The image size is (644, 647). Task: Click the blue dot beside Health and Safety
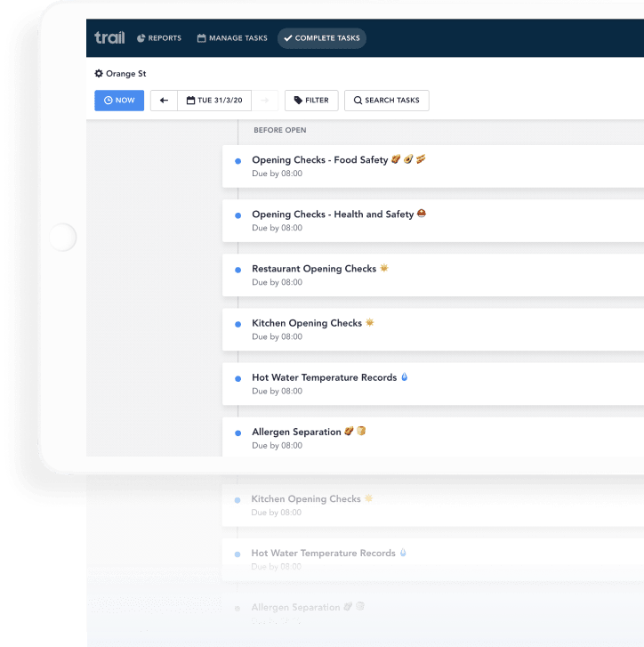click(237, 215)
